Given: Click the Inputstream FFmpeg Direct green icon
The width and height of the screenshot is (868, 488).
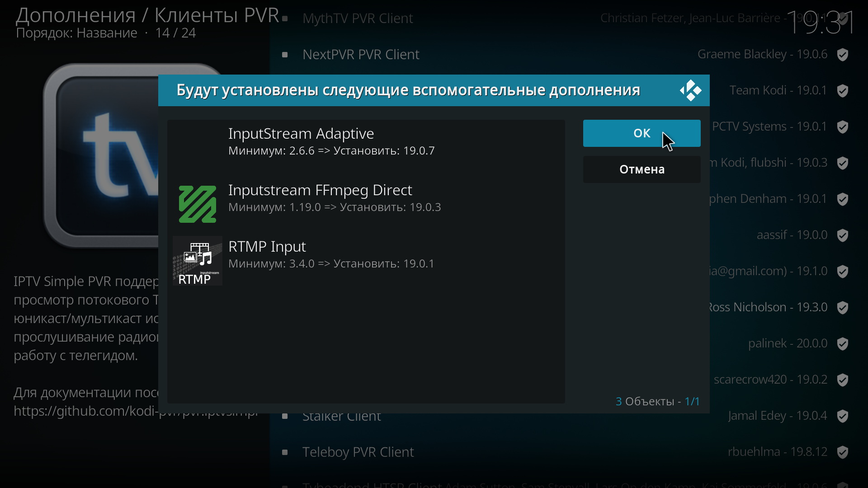Looking at the screenshot, I should pos(198,204).
